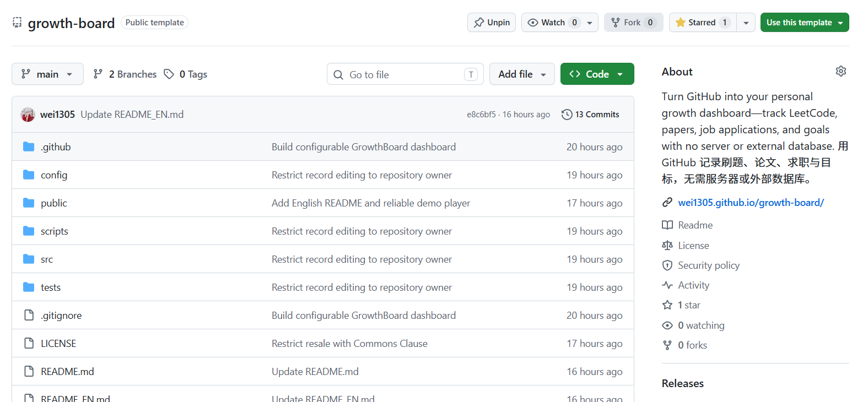Open the .gitignore file
The image size is (868, 402).
[61, 316]
